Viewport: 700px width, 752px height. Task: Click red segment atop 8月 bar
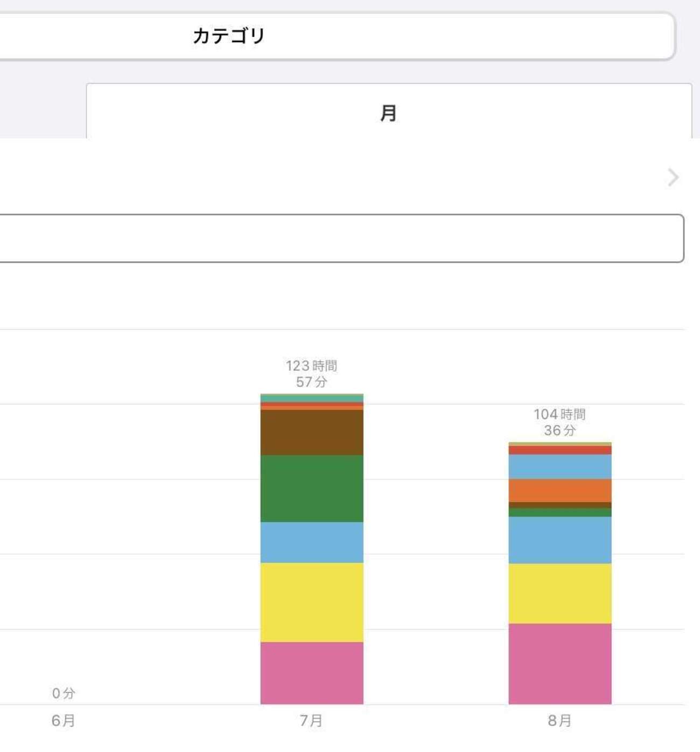point(559,450)
